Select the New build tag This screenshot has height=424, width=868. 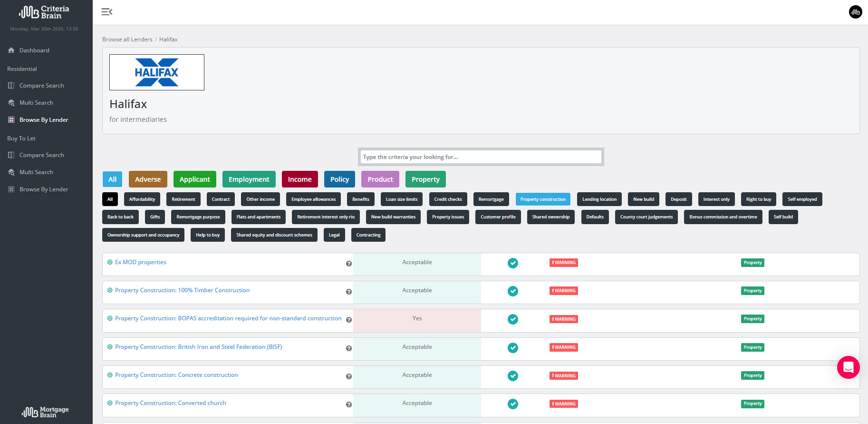644,199
